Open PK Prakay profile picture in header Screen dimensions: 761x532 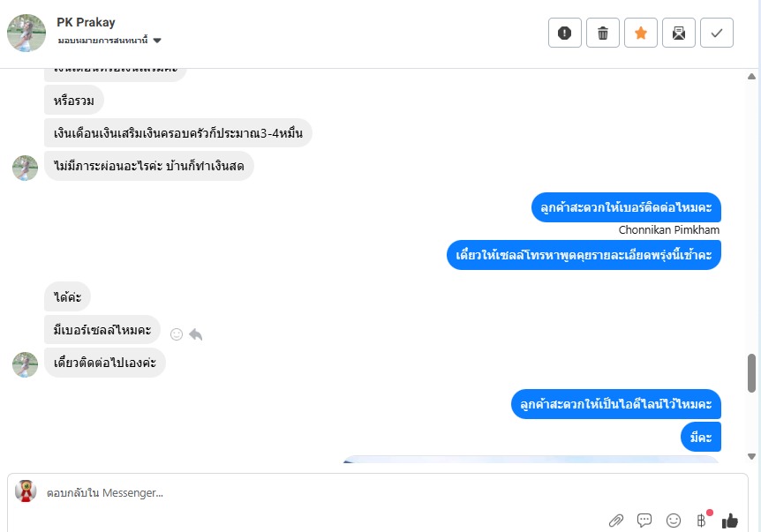26,33
